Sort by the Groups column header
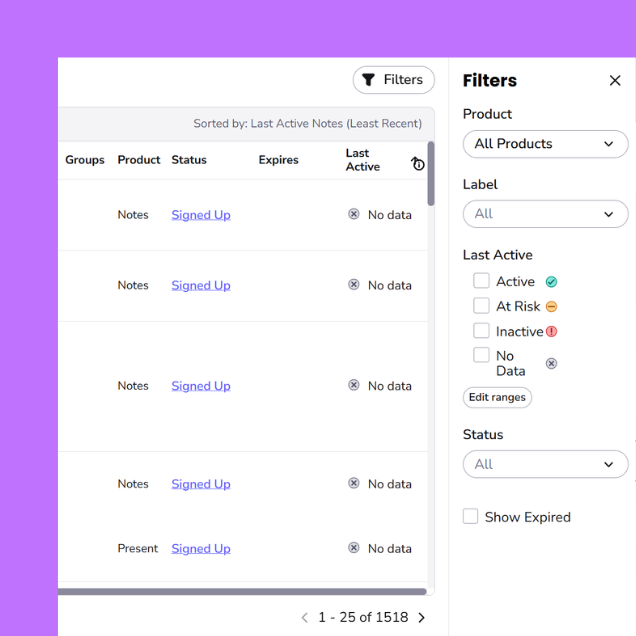This screenshot has width=636, height=636. [85, 160]
